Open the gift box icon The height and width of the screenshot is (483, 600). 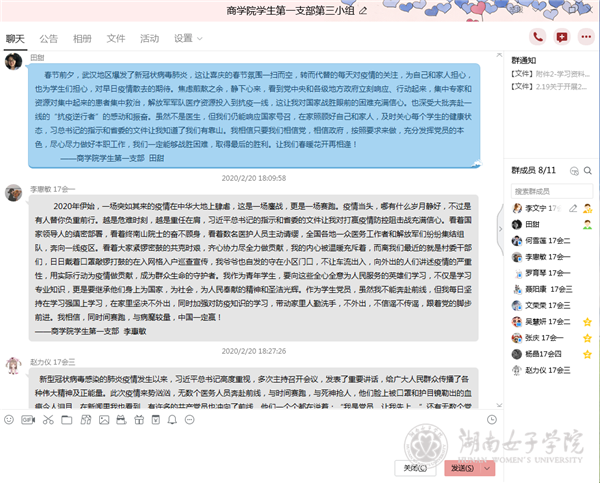tap(139, 419)
